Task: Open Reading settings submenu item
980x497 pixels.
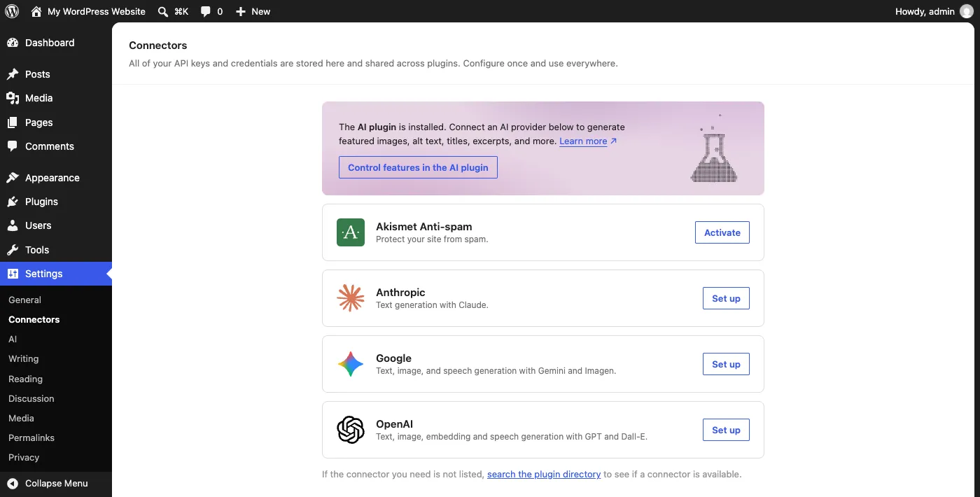Action: pos(25,379)
